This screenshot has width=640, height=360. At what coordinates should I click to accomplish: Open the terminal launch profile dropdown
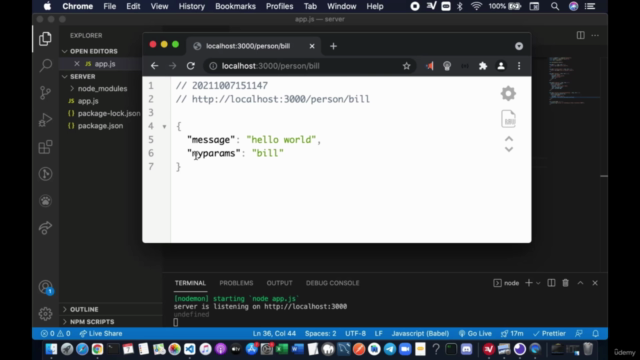point(538,283)
